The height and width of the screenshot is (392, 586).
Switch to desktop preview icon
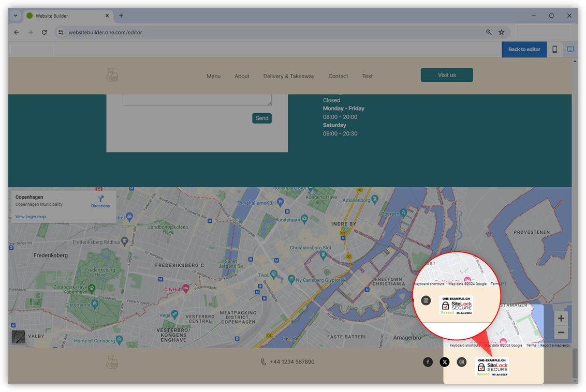570,50
